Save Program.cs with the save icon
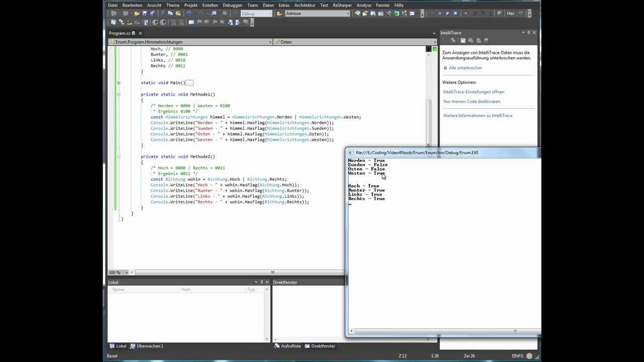 [144, 14]
